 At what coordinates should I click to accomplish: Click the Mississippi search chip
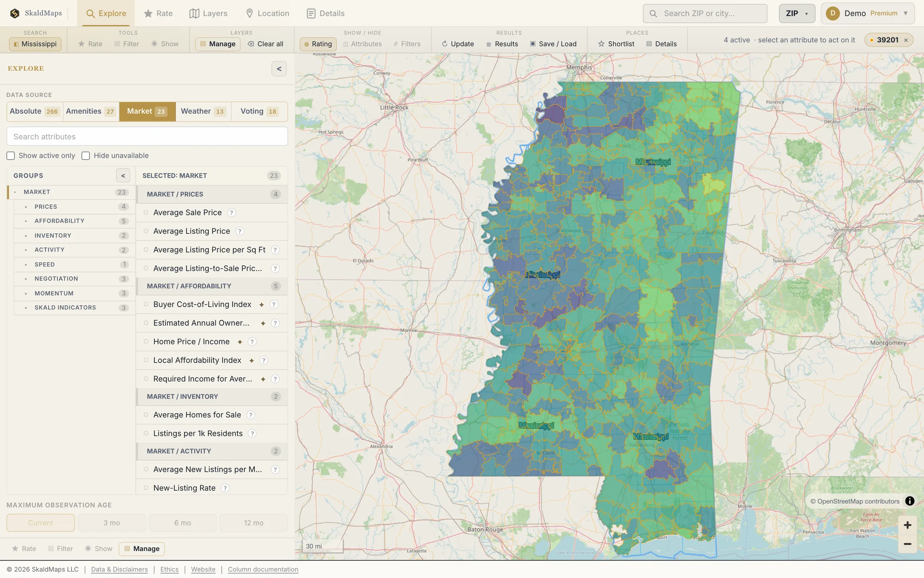[x=35, y=44]
